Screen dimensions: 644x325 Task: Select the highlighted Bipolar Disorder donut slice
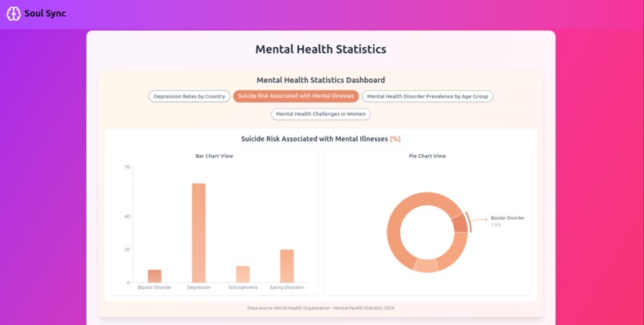coord(460,224)
